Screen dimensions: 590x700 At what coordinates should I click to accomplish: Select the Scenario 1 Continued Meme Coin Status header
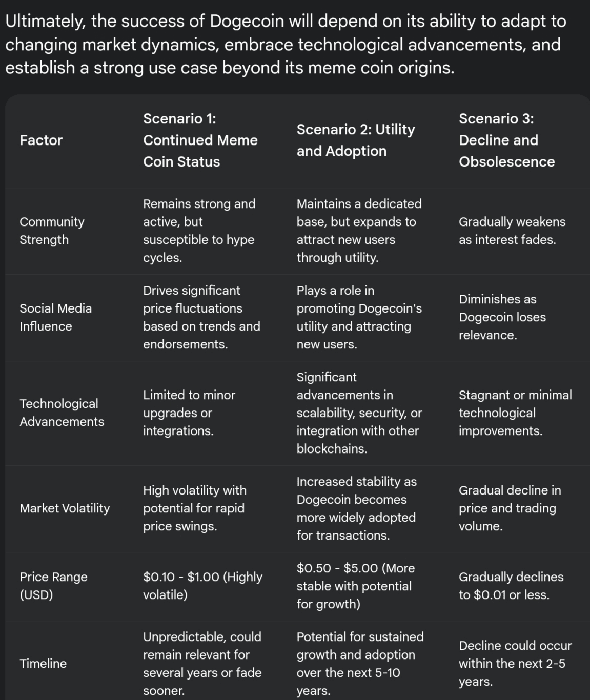200,140
